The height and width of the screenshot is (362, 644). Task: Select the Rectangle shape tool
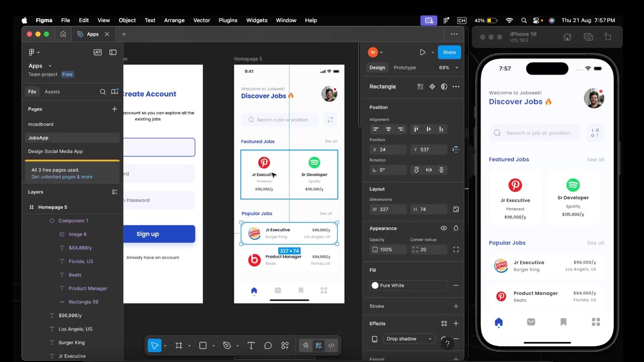[x=203, y=345]
